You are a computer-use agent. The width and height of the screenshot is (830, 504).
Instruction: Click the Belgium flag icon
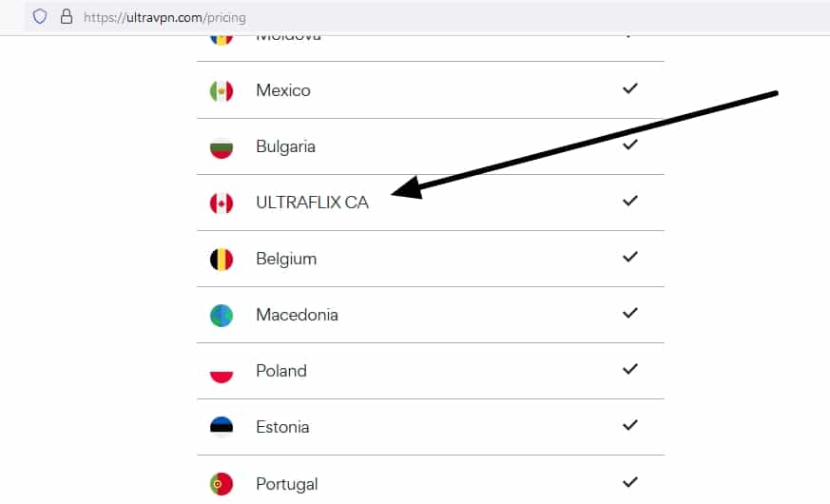[x=222, y=260]
